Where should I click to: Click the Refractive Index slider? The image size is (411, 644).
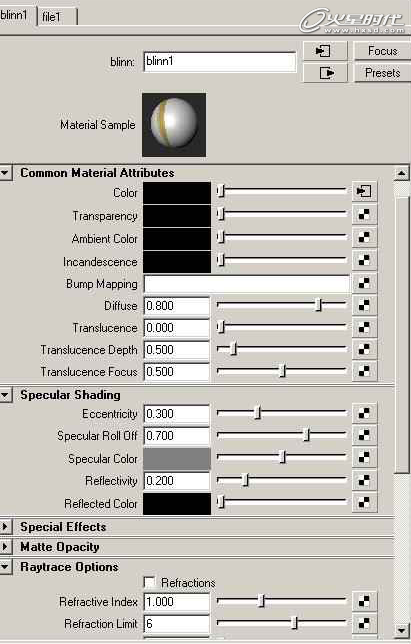click(x=282, y=601)
